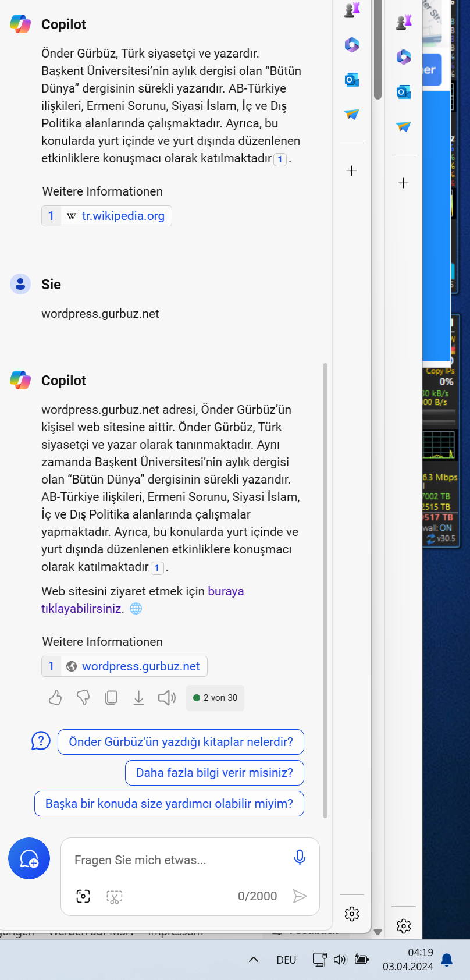The image size is (470, 980).
Task: Open the tr.wikipedia.org source link
Action: click(x=106, y=216)
